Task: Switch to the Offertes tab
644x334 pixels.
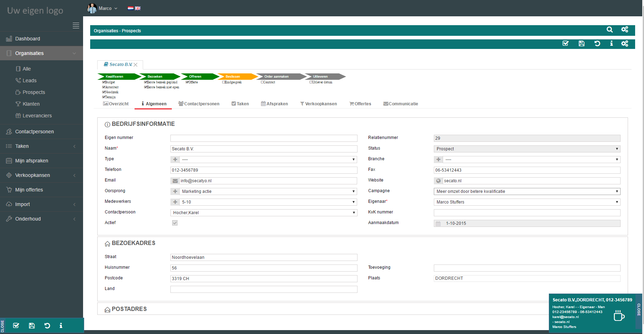Action: (360, 104)
